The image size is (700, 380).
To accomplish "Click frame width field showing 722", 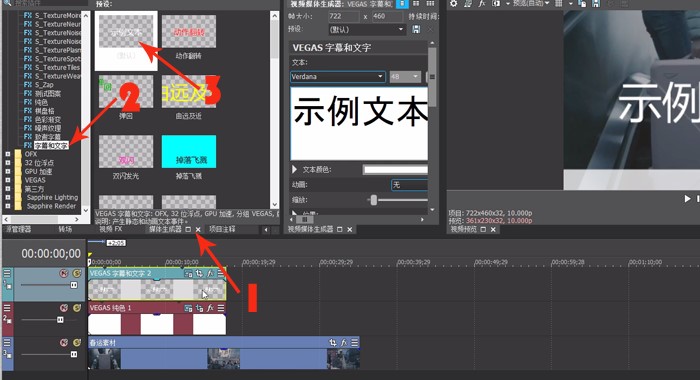I will pos(344,17).
